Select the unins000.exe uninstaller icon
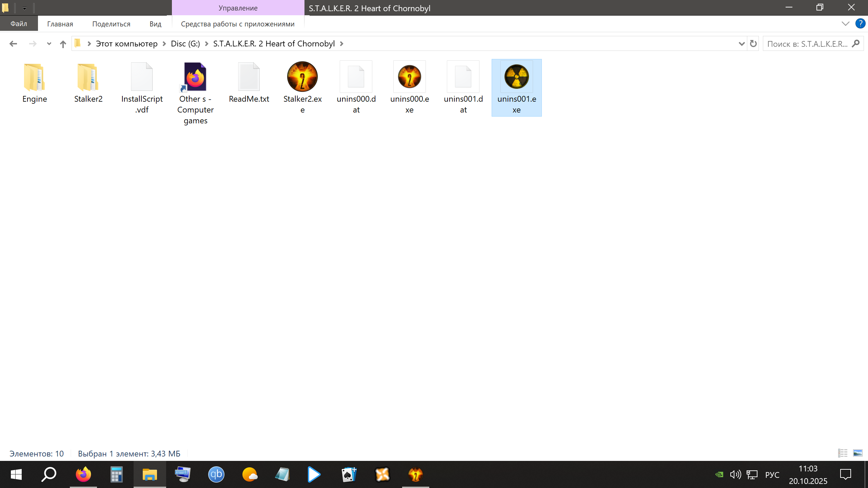This screenshot has width=868, height=488. [409, 77]
